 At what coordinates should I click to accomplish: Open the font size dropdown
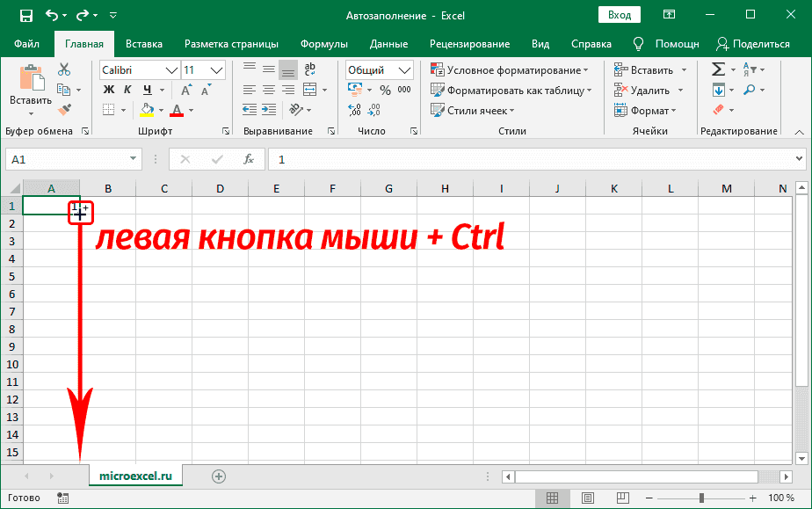pyautogui.click(x=216, y=69)
